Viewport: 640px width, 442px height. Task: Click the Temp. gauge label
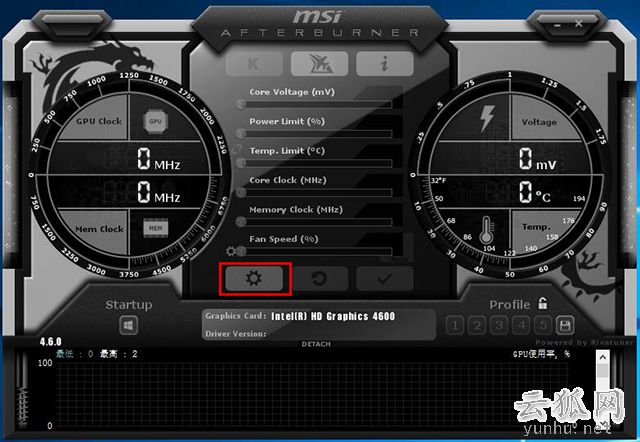536,227
